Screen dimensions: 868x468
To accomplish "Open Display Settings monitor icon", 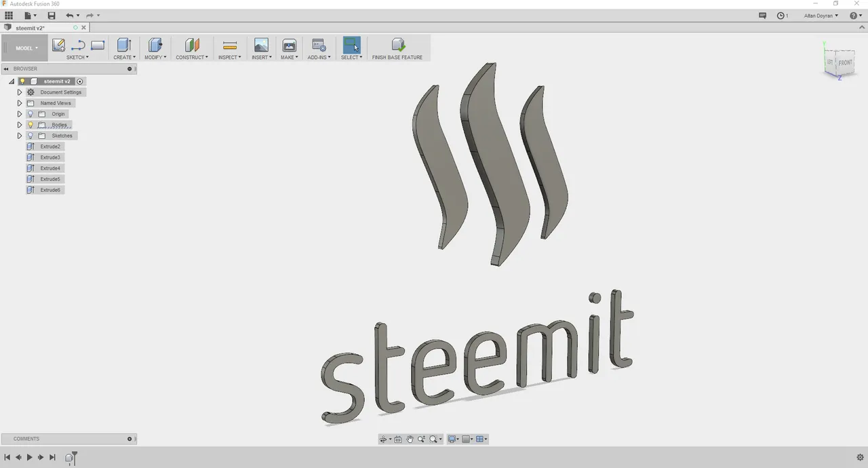I will 452,440.
